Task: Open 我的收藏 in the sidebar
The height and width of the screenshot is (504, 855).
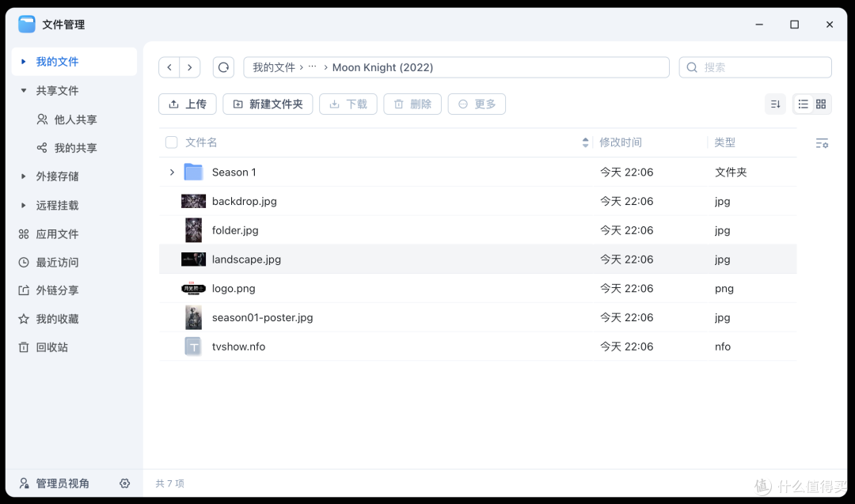Action: 48,319
